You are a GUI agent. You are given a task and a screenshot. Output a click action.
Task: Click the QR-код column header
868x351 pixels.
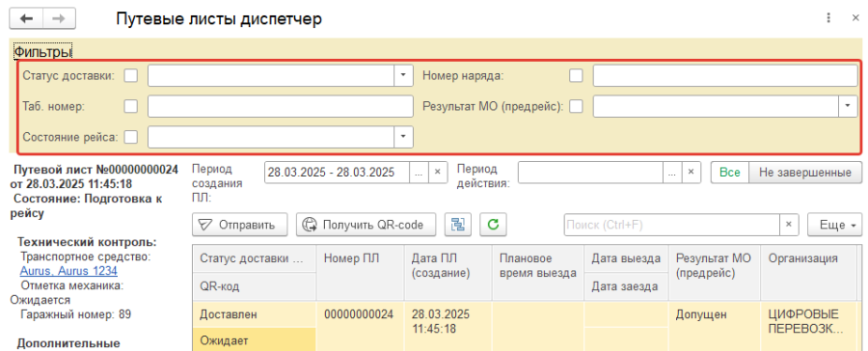tap(254, 286)
